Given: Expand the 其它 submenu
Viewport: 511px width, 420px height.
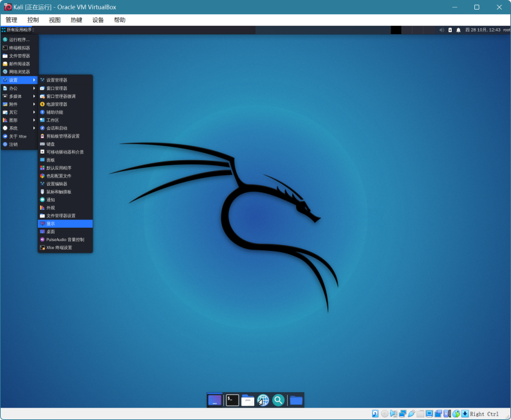Looking at the screenshot, I should point(19,113).
